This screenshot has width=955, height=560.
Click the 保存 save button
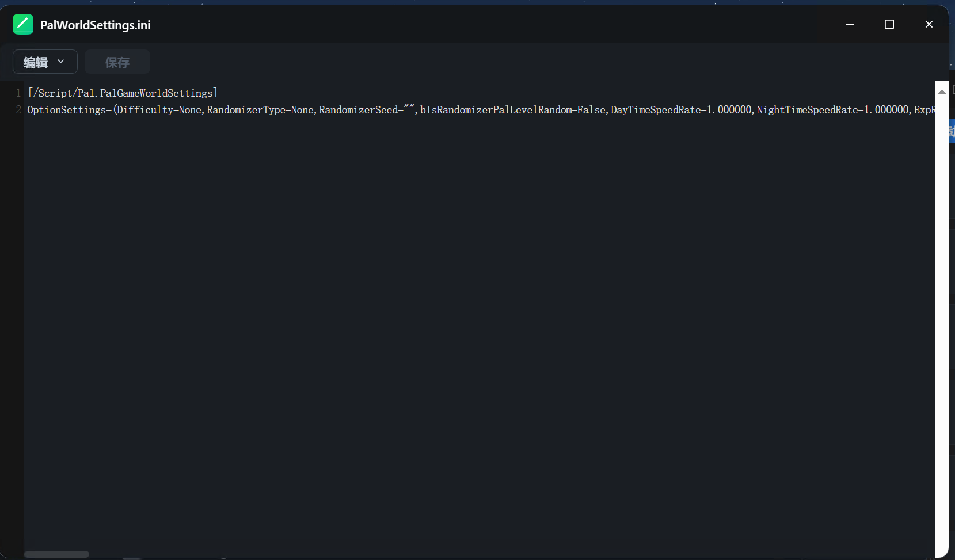[117, 62]
